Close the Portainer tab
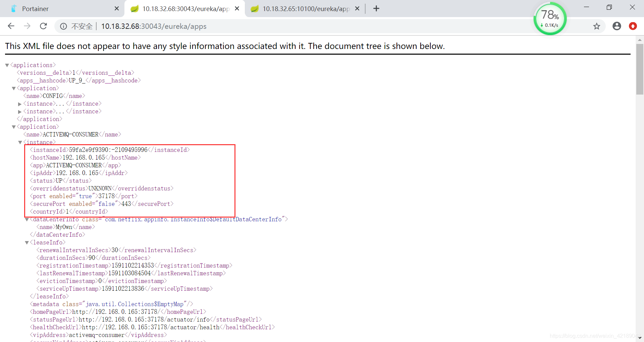 117,9
